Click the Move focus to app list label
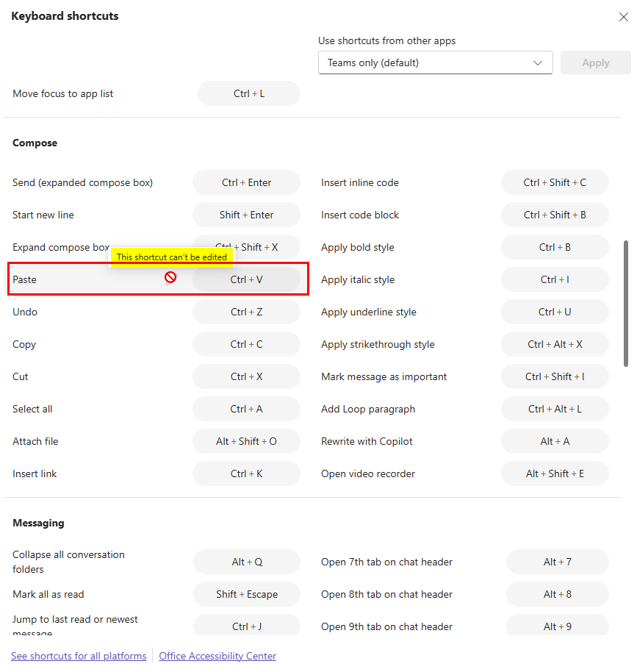637x672 pixels. coord(63,93)
